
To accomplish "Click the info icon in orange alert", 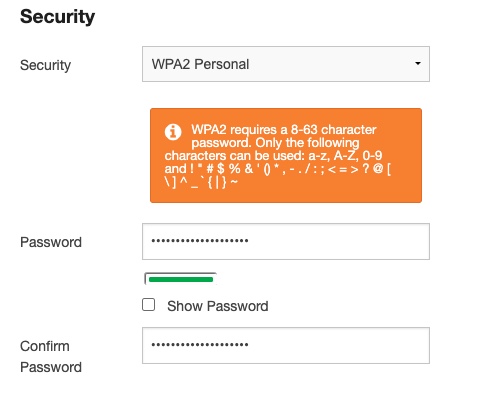I will pos(173,132).
